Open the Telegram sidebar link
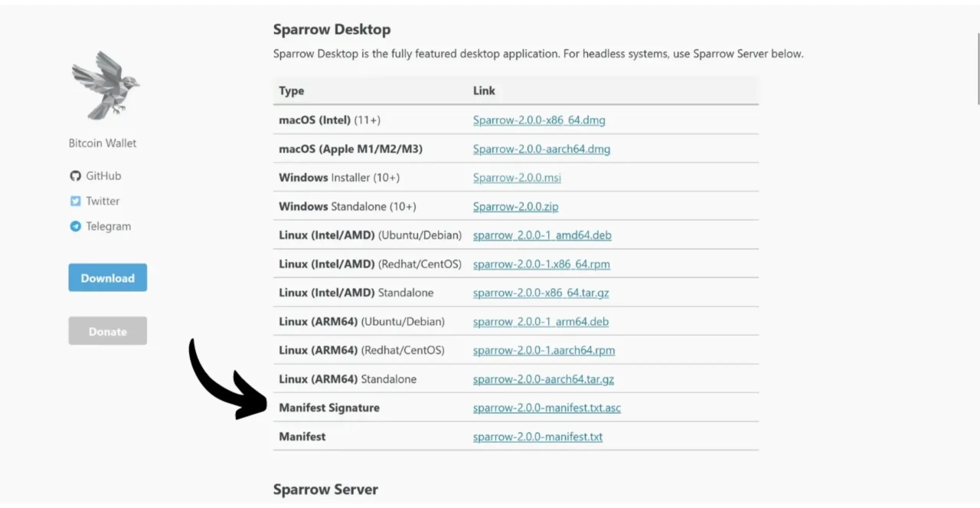The image size is (980, 508). (x=108, y=227)
